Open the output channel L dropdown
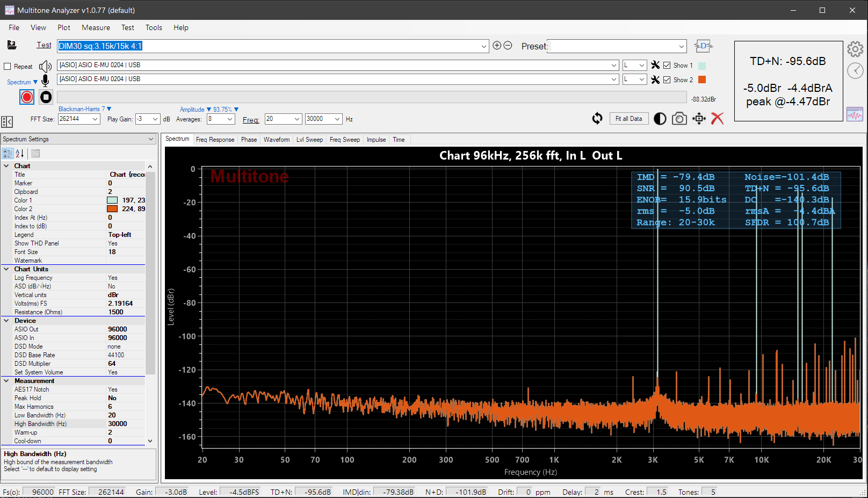Image resolution: width=868 pixels, height=498 pixels. 642,65
